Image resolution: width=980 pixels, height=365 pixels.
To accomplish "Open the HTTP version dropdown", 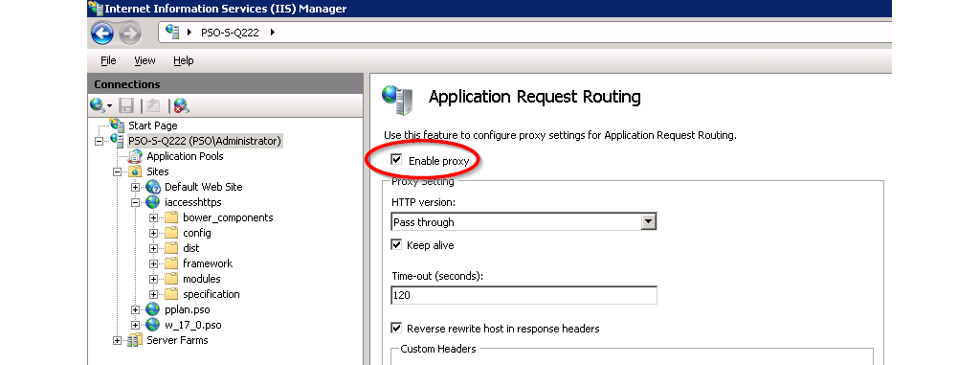I will coord(650,221).
